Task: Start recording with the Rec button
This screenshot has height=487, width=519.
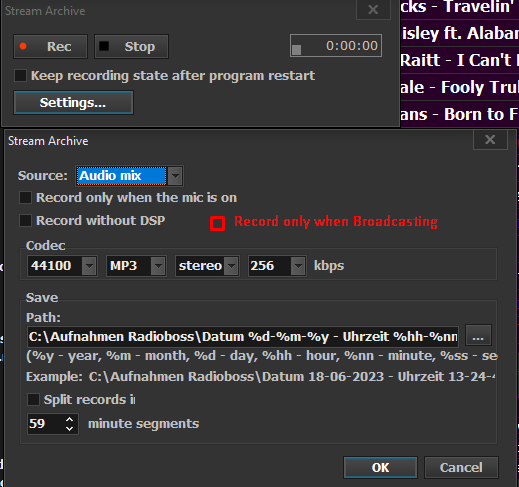Action: pyautogui.click(x=50, y=46)
